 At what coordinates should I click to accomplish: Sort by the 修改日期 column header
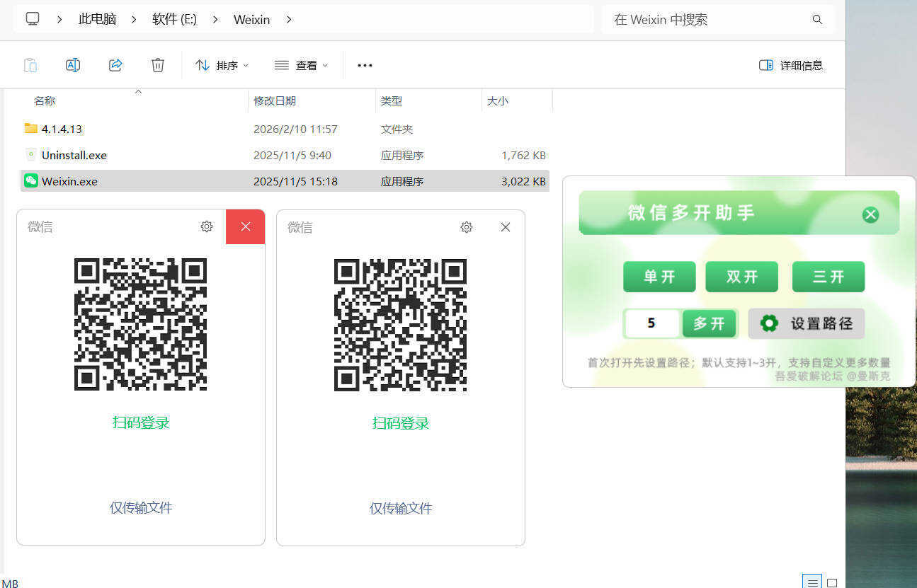point(275,101)
